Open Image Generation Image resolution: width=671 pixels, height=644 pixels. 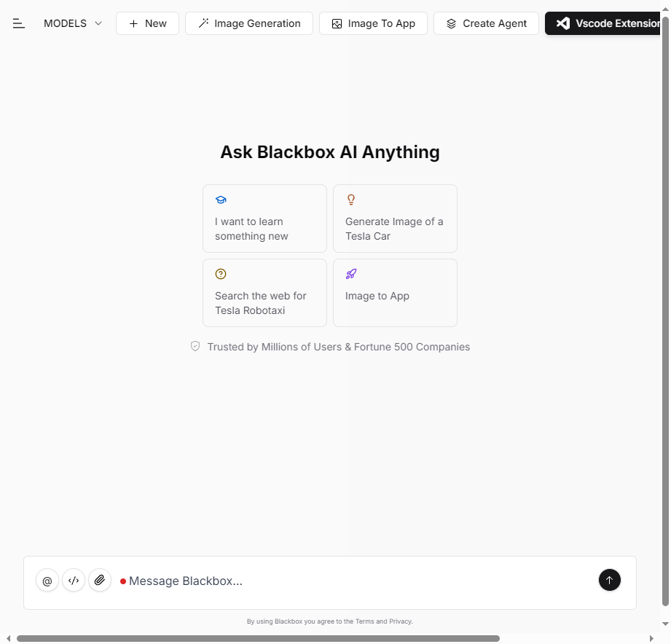click(x=249, y=23)
